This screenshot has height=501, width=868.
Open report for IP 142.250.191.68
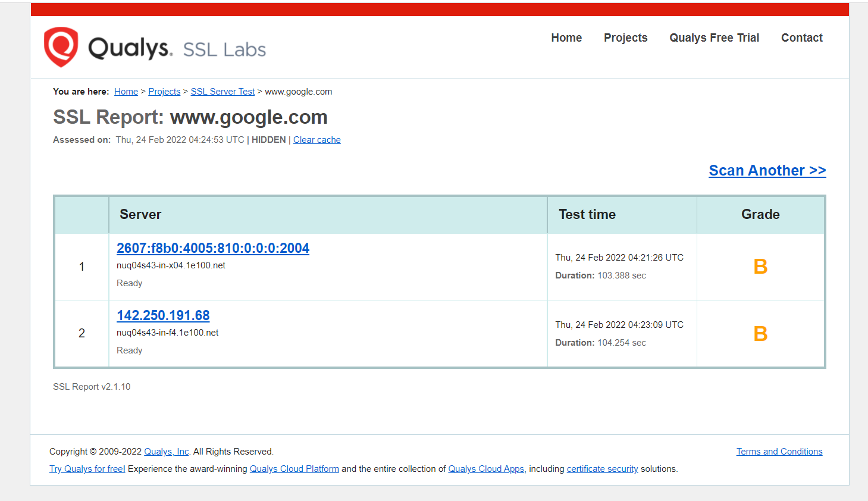(163, 315)
